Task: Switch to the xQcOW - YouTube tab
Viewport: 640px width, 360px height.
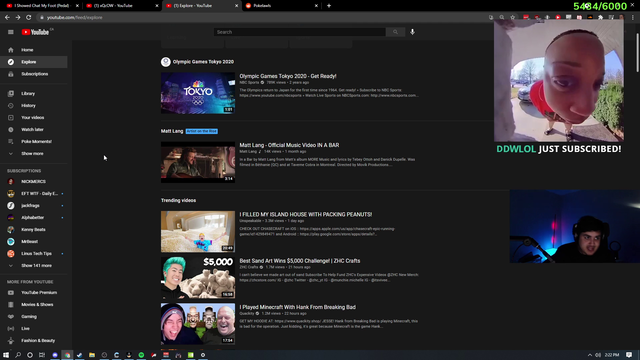Action: click(122, 6)
